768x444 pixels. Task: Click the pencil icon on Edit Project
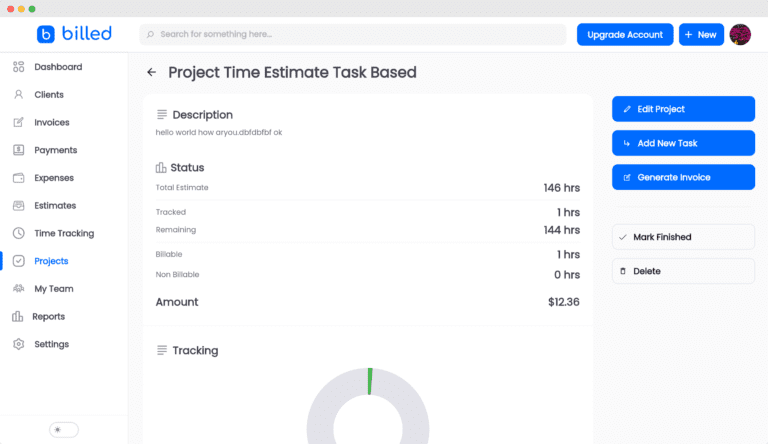(x=627, y=109)
